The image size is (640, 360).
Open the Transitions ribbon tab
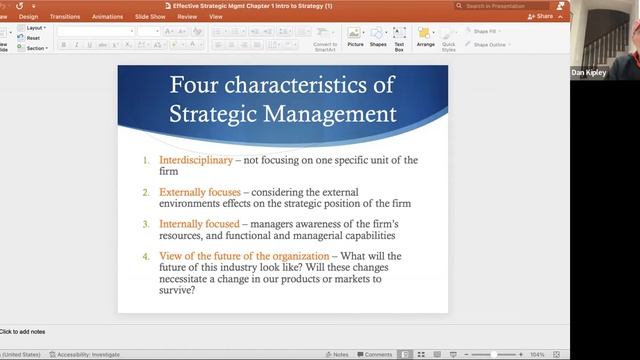point(65,17)
